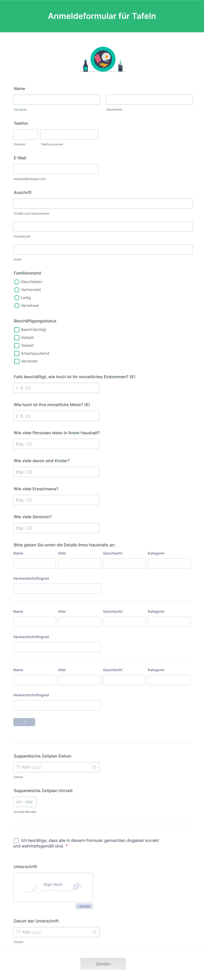Tick the Arbeitssuchend checkbox
Image resolution: width=204 pixels, height=980 pixels.
tap(17, 354)
